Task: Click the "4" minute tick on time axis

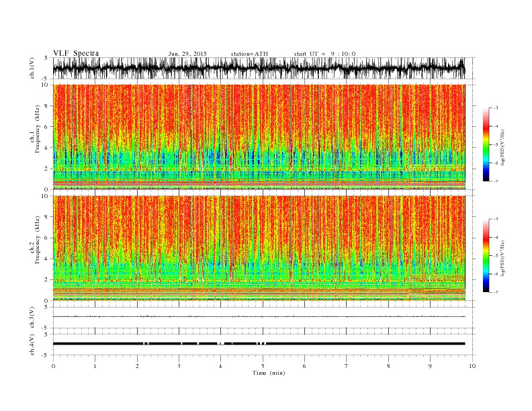Action: pos(220,366)
